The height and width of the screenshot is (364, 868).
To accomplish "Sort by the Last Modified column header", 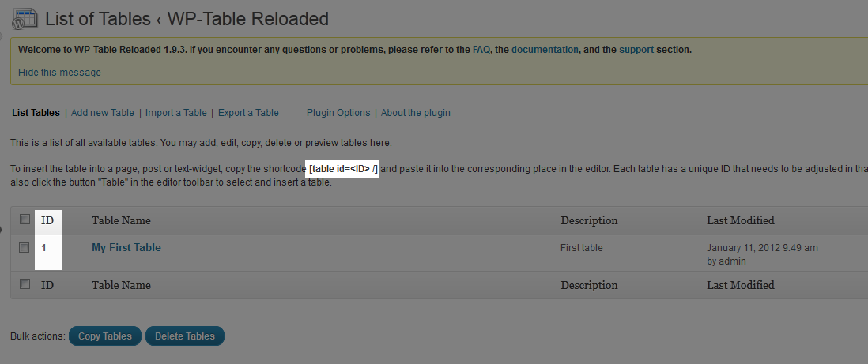I will point(740,220).
